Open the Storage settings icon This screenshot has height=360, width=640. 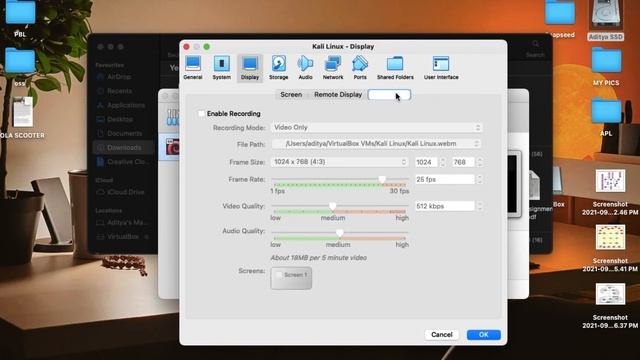(278, 67)
